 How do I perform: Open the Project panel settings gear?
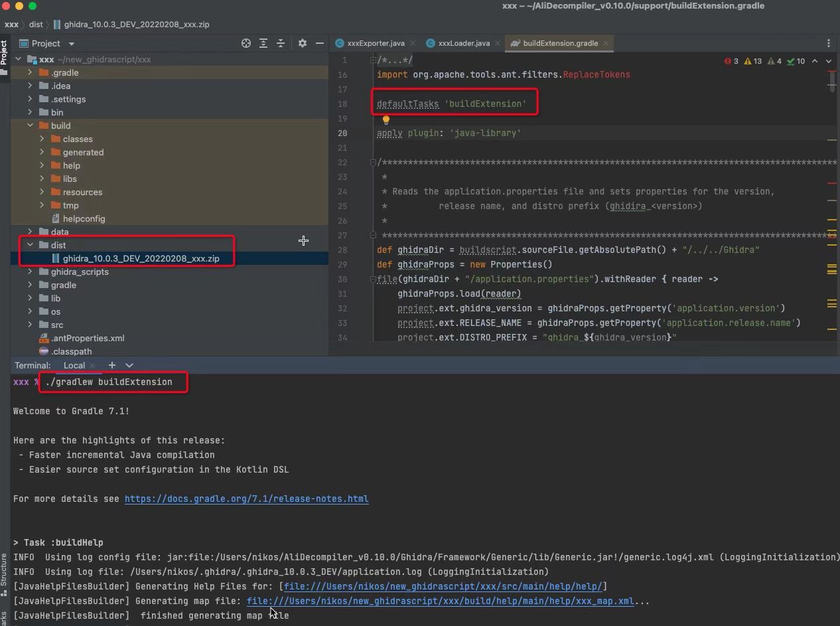click(x=303, y=43)
